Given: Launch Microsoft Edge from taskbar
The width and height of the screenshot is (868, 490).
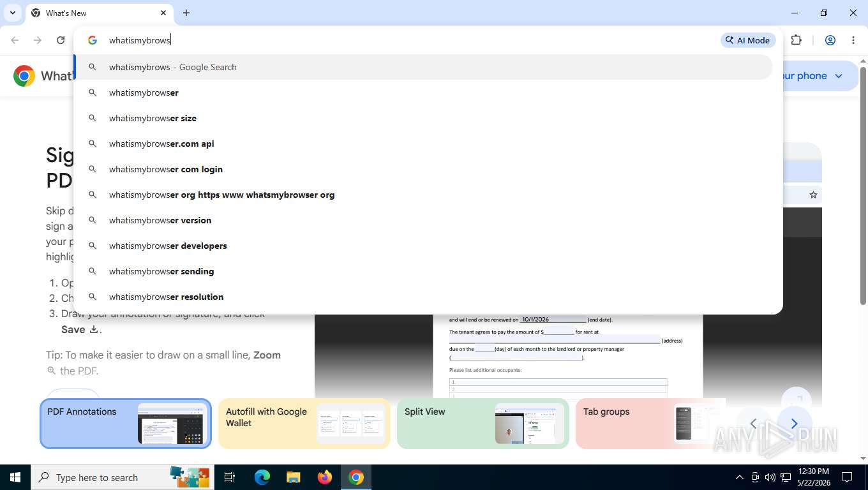Looking at the screenshot, I should tap(262, 477).
